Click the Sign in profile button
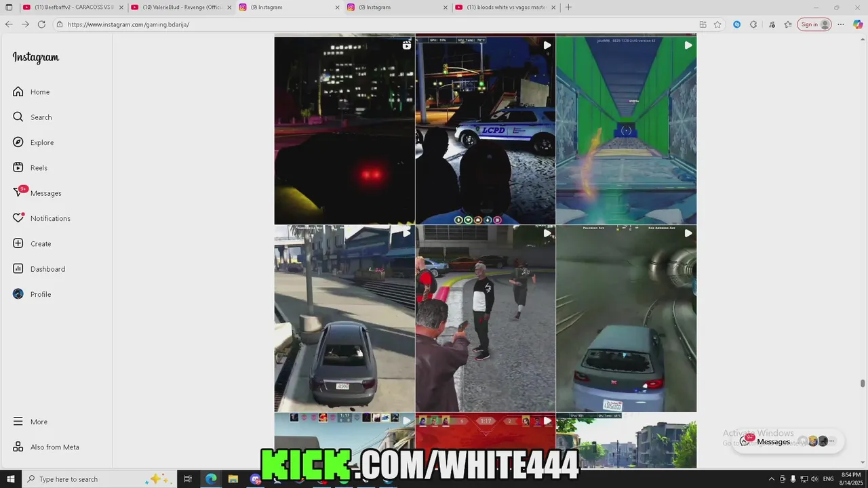Screen dimensions: 868x488 coord(814,24)
